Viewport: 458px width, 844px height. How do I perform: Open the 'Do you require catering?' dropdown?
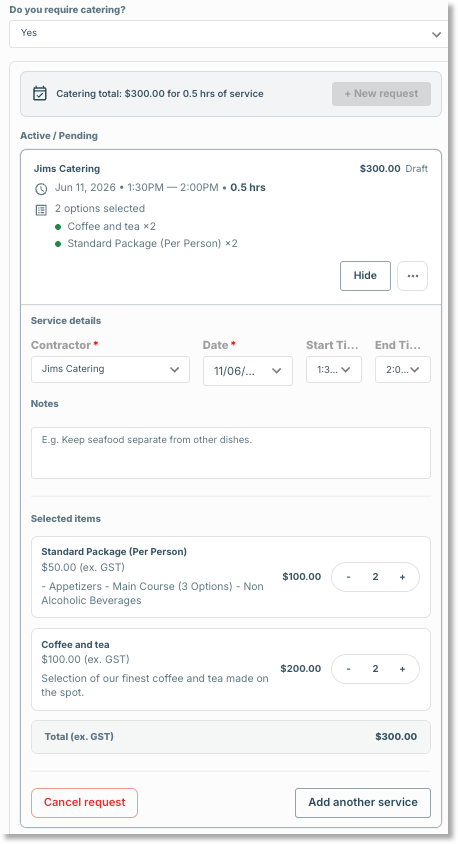coord(229,34)
